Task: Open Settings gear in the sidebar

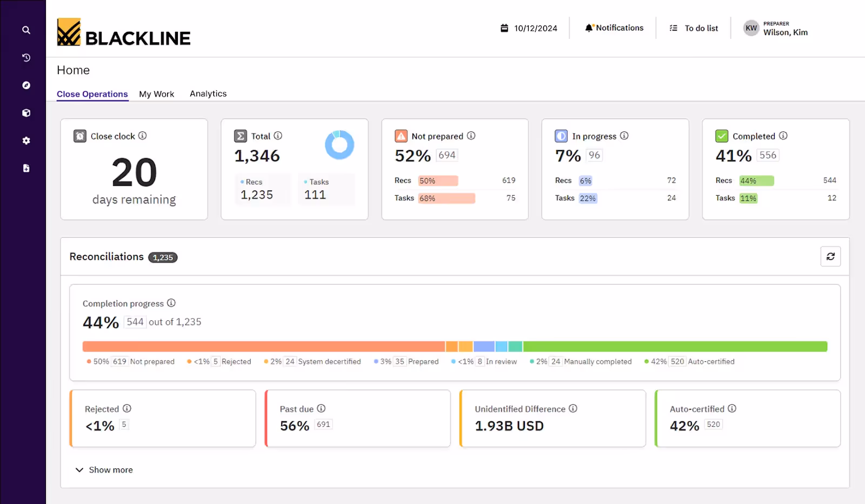Action: (x=25, y=140)
